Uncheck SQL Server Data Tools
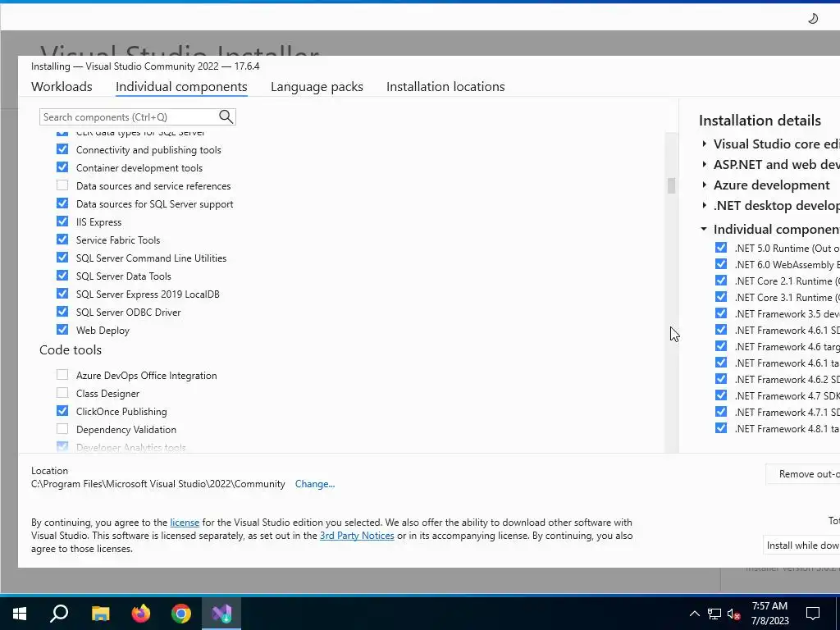 [x=62, y=276]
